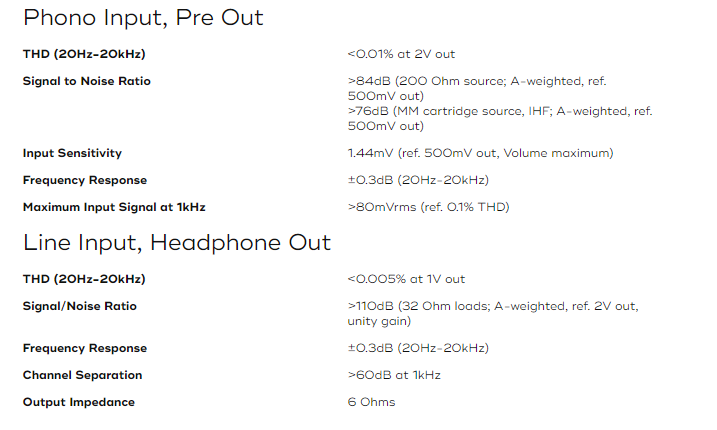The image size is (717, 430).
Task: Click the "<0.01% at 2V out" value
Action: click(401, 54)
